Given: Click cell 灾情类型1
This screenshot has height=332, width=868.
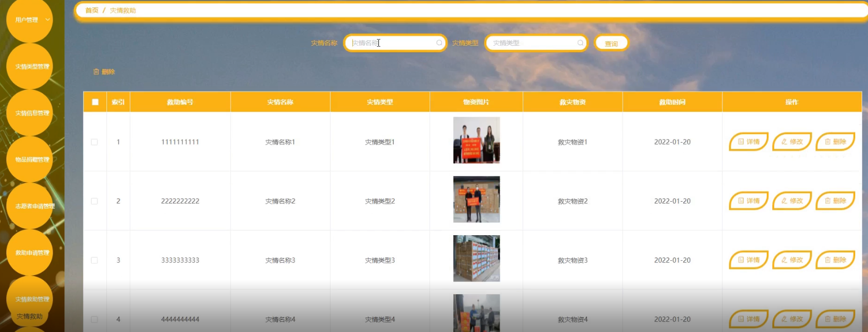Looking at the screenshot, I should tap(380, 142).
